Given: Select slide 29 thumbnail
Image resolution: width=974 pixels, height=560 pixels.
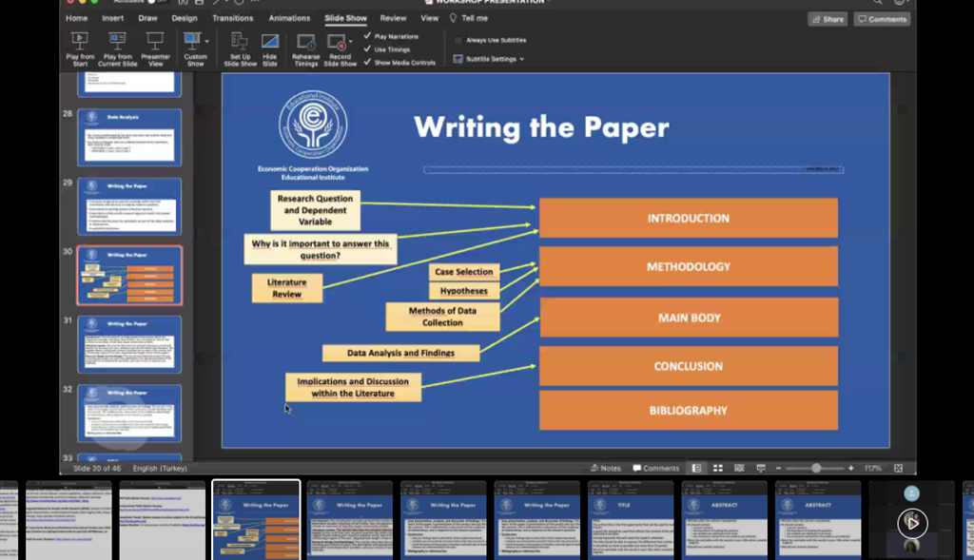Looking at the screenshot, I should coord(129,206).
